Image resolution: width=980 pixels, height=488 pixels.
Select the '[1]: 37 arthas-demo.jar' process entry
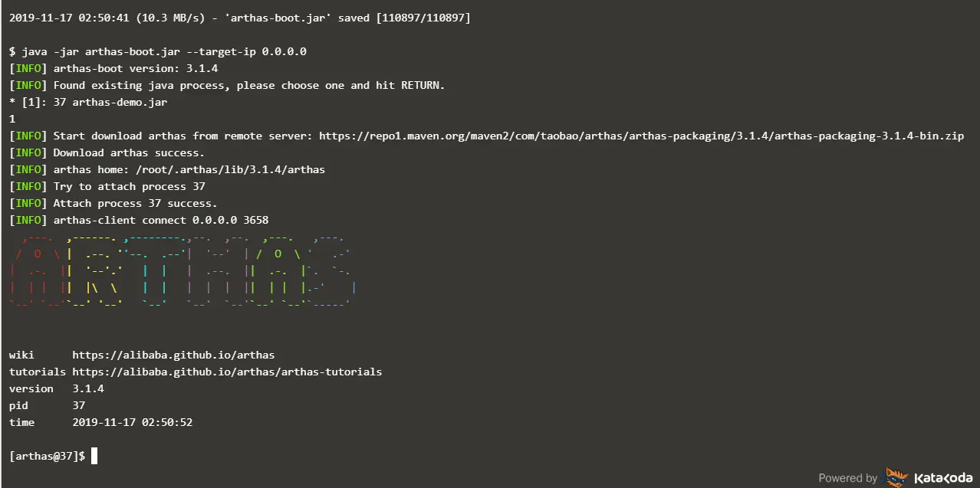point(88,102)
